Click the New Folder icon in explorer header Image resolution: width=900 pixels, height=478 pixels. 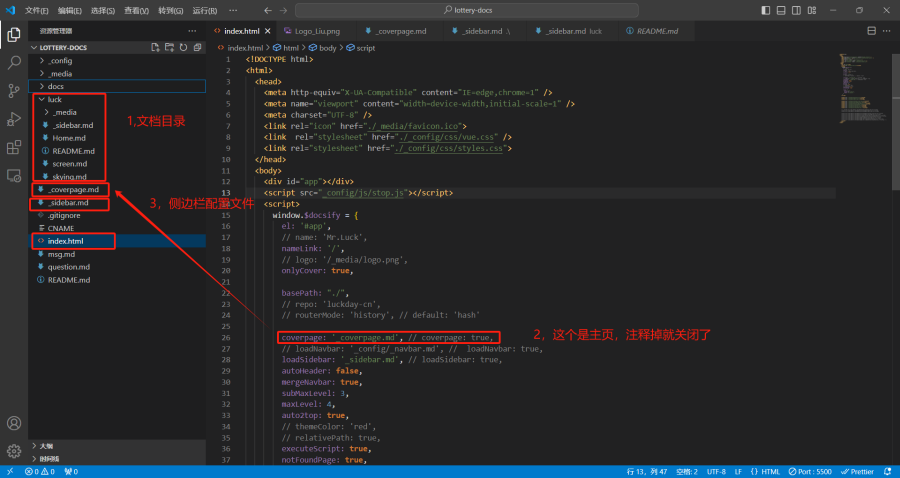click(169, 48)
